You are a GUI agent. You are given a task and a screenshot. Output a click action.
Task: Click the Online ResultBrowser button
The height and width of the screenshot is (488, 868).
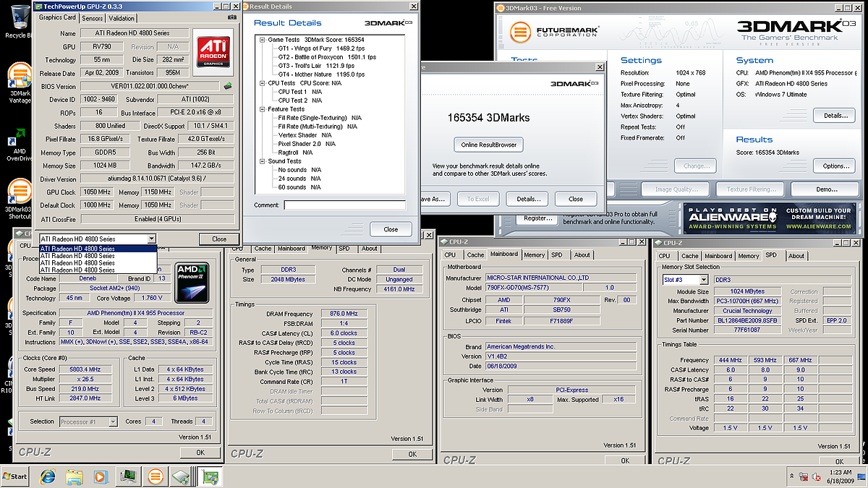click(489, 145)
